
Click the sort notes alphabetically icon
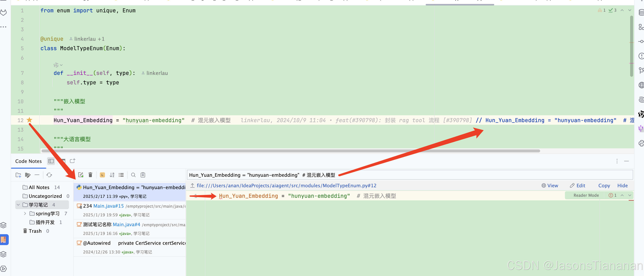[x=112, y=175]
